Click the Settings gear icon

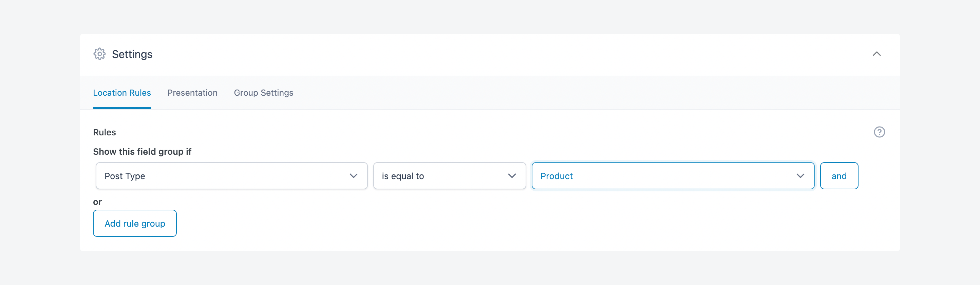tap(99, 54)
